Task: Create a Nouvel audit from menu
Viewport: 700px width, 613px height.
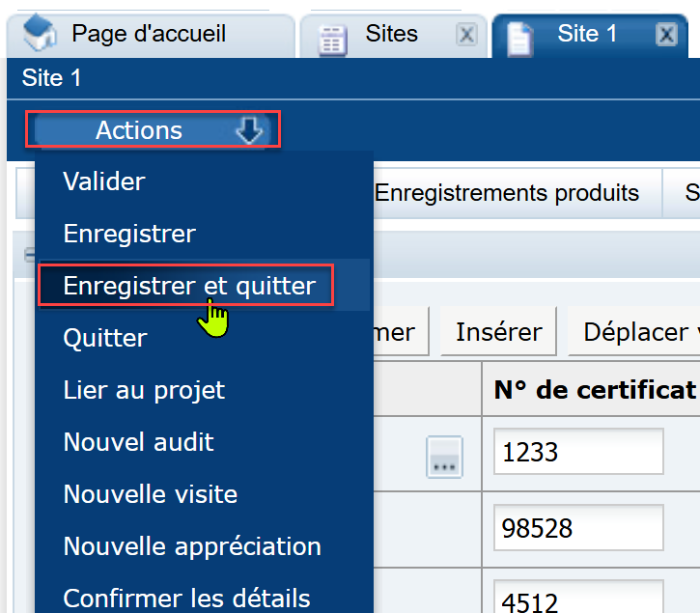Action: click(x=139, y=442)
